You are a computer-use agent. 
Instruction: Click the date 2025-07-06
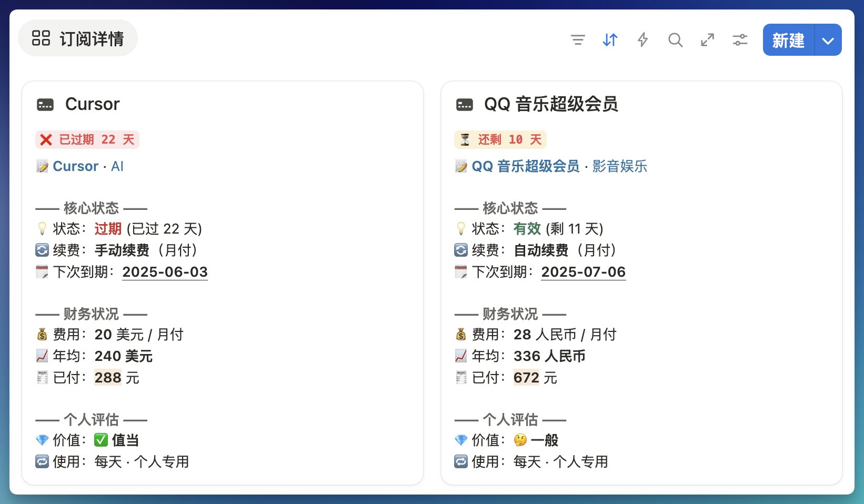click(584, 272)
